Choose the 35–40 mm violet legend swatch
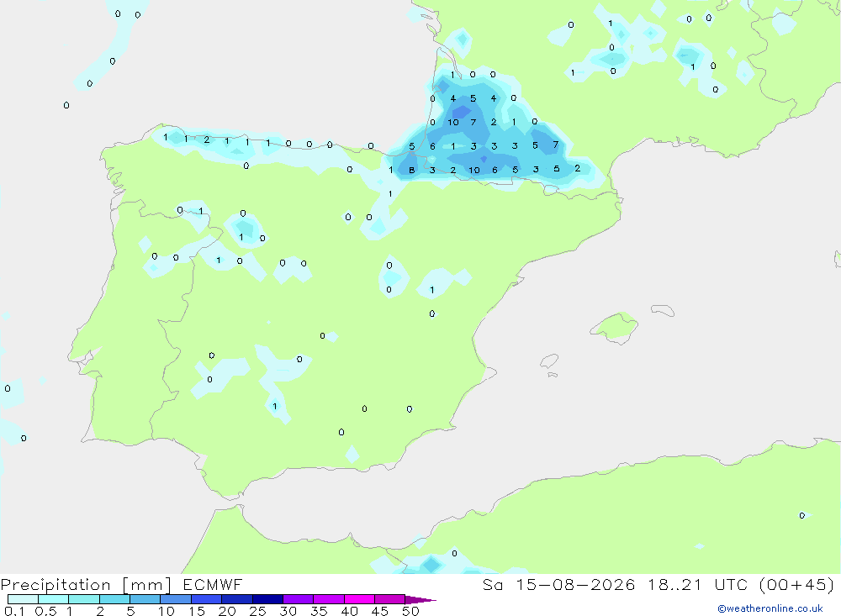Screen dimensions: 841x616 (x=329, y=599)
